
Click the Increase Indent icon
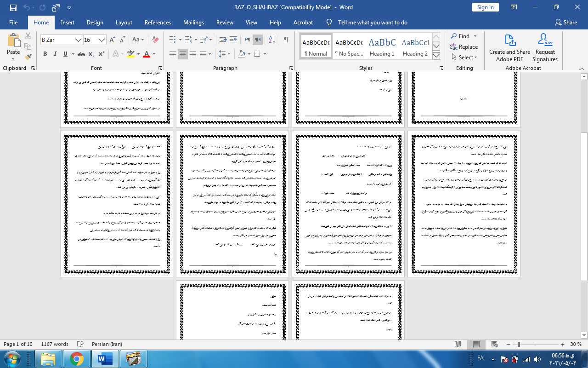pos(233,40)
